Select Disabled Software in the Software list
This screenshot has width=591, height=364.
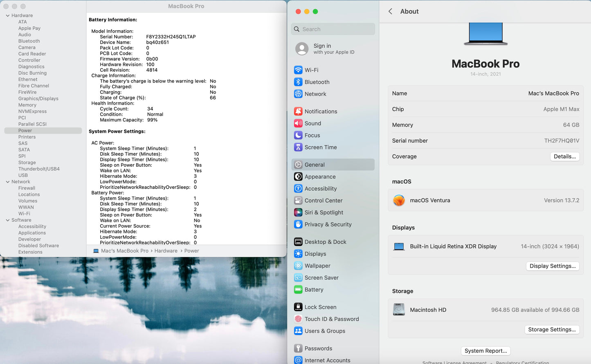[x=38, y=246]
